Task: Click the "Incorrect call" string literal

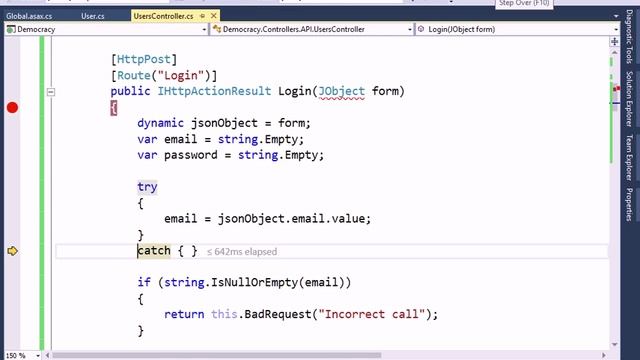Action: 372,314
